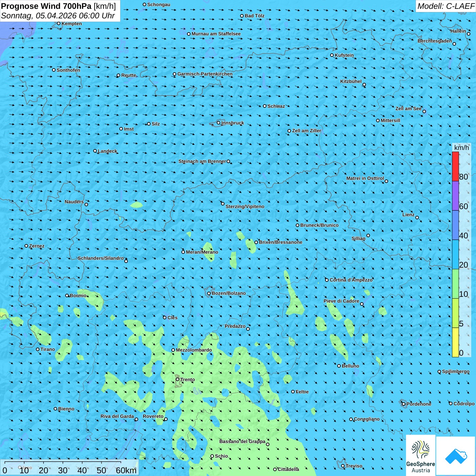The width and height of the screenshot is (476, 476).
Task: Click the Landeck label
Action: click(x=107, y=151)
